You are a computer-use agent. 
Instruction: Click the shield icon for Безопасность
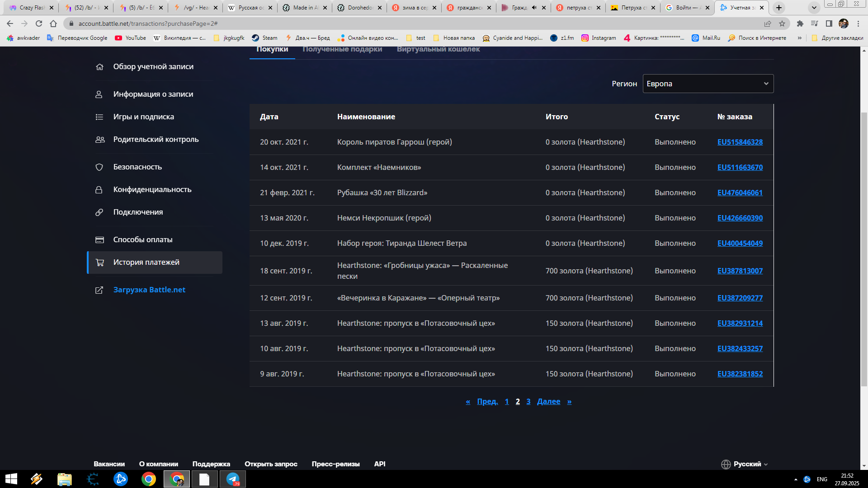click(x=99, y=167)
